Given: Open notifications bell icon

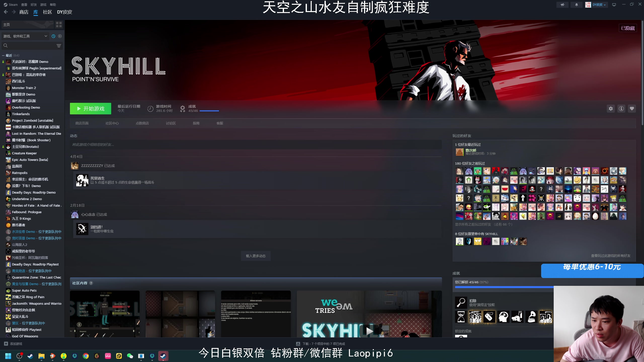Looking at the screenshot, I should click(577, 5).
